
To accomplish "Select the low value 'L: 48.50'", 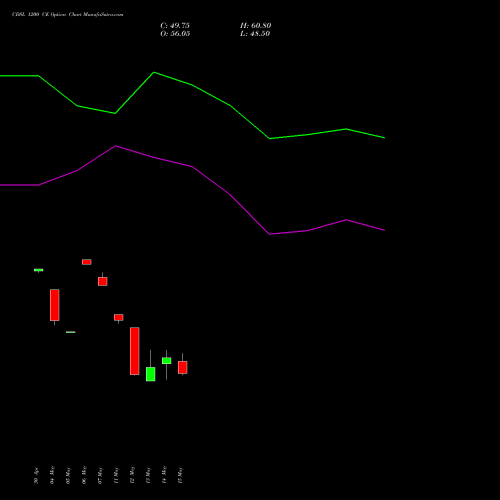I will [x=255, y=34].
